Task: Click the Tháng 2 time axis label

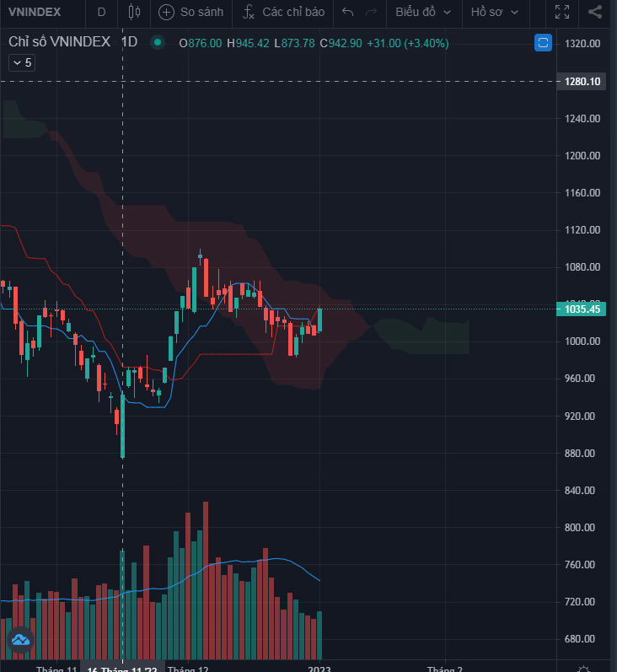Action: click(x=445, y=669)
